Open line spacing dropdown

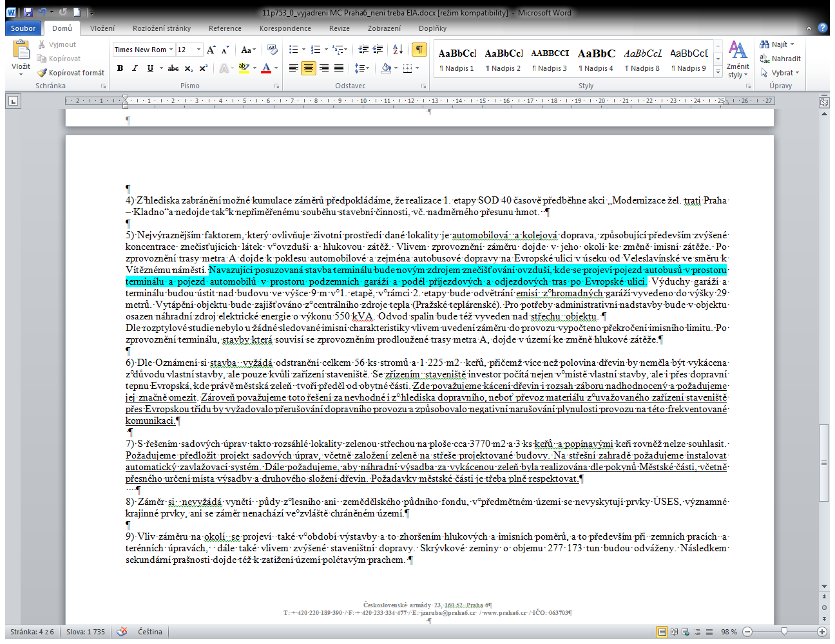(x=362, y=68)
